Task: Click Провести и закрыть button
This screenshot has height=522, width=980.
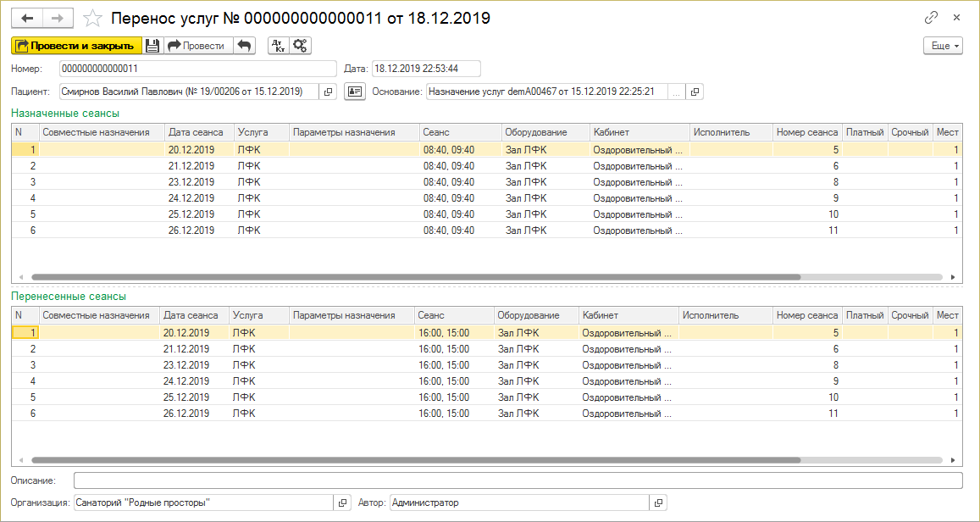Action: (x=75, y=46)
